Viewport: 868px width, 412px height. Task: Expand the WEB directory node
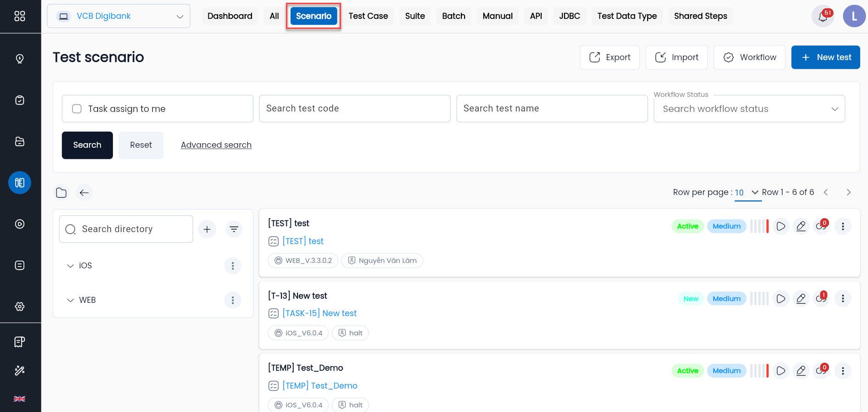coord(70,300)
